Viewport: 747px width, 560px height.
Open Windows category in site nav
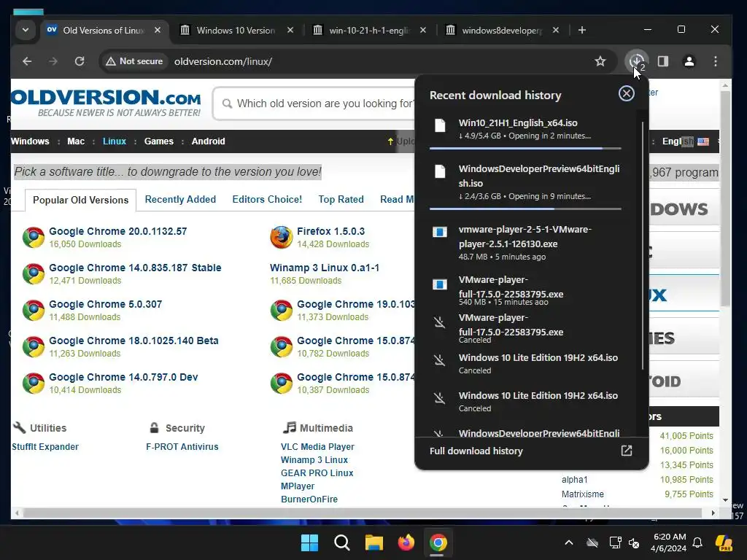pyautogui.click(x=30, y=141)
